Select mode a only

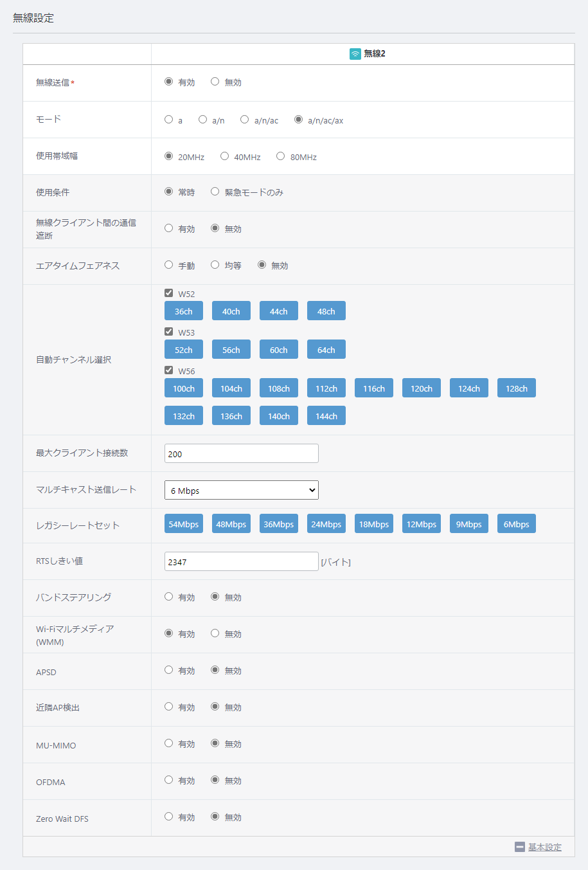click(168, 120)
